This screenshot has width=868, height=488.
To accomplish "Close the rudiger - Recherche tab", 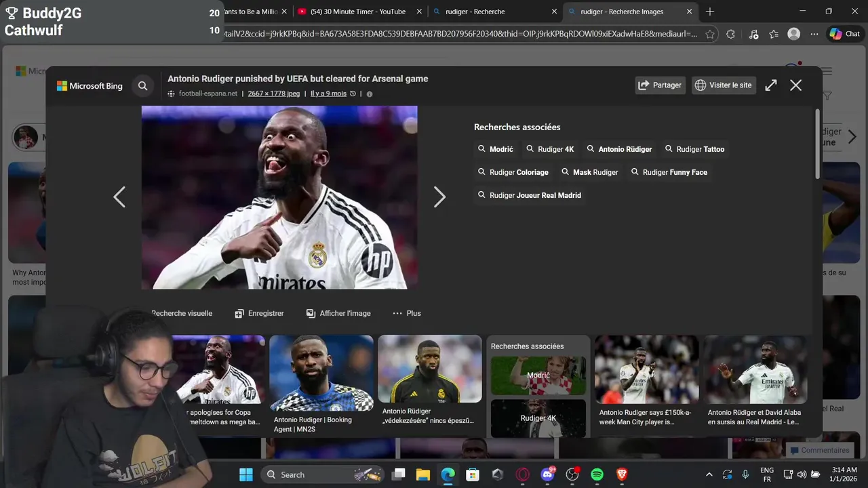I will [x=554, y=12].
